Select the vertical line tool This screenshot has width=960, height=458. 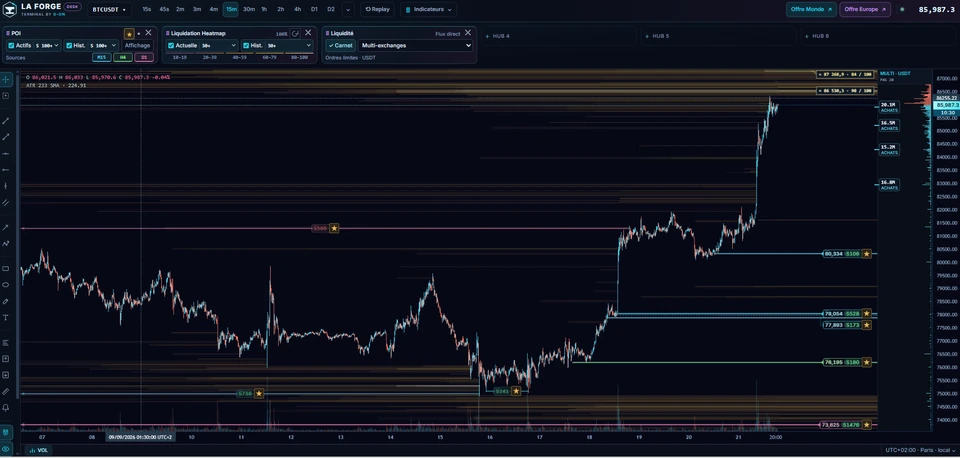point(6,186)
